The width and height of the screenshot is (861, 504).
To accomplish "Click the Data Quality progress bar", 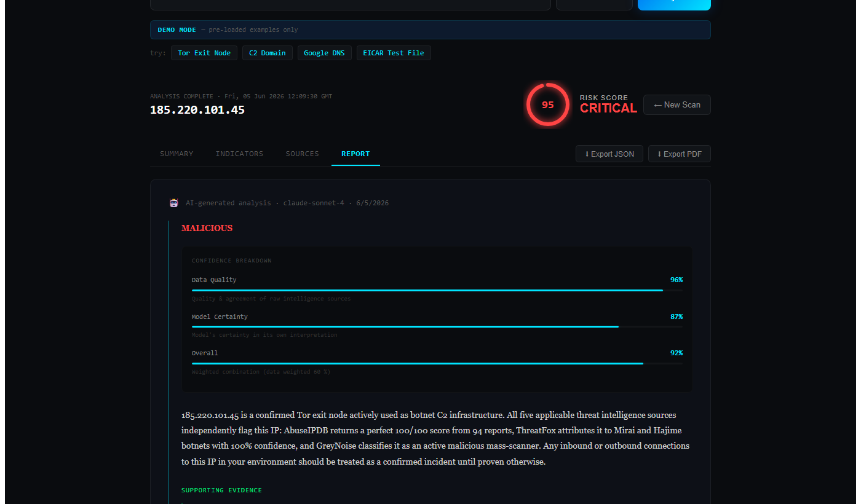I will point(437,290).
